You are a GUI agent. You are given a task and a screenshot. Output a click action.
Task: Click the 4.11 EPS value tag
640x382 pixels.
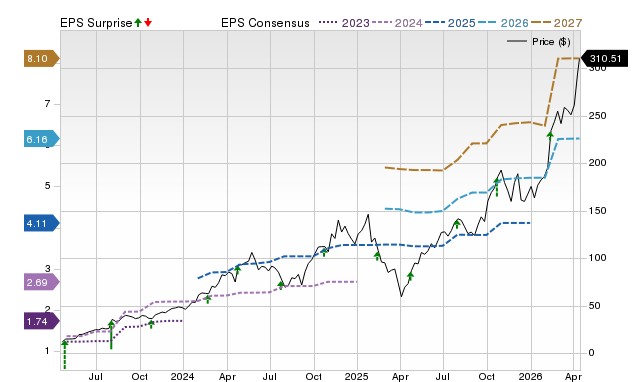[x=41, y=224]
